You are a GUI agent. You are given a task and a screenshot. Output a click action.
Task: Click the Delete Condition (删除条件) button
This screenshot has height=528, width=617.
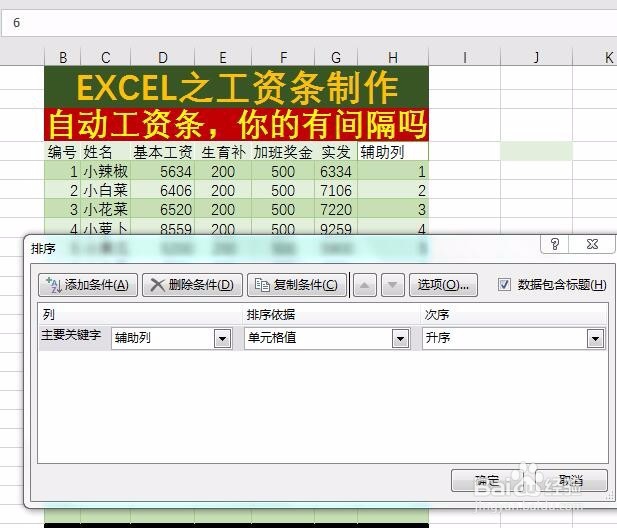(x=192, y=285)
